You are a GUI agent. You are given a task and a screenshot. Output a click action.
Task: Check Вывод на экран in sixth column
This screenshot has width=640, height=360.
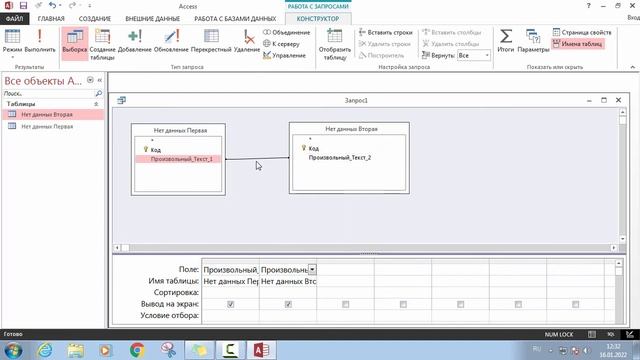(x=518, y=304)
